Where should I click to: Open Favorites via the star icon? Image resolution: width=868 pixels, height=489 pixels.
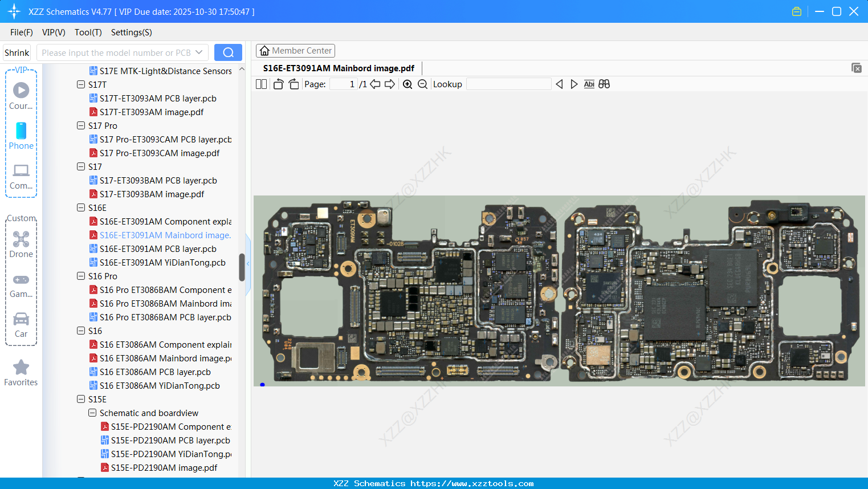[21, 368]
